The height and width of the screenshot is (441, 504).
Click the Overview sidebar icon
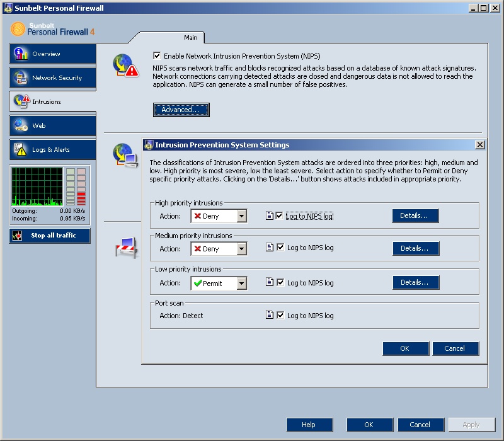(20, 54)
